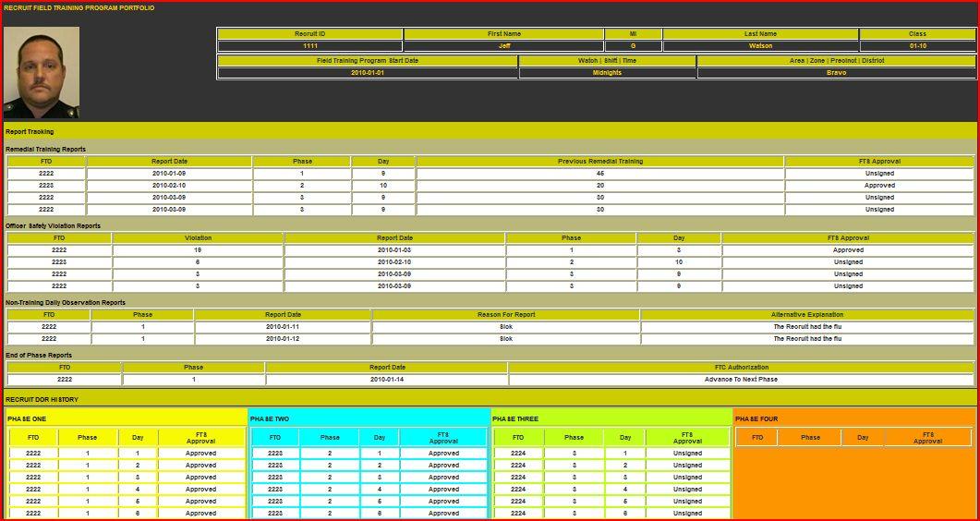Select the PHASE TWO panel heading
The image size is (980, 521).
click(270, 418)
